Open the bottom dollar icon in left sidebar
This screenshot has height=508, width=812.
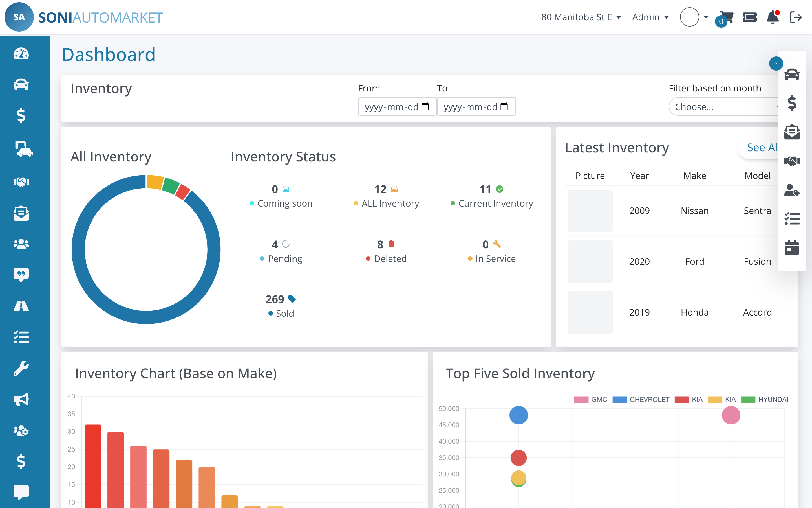coord(21,461)
